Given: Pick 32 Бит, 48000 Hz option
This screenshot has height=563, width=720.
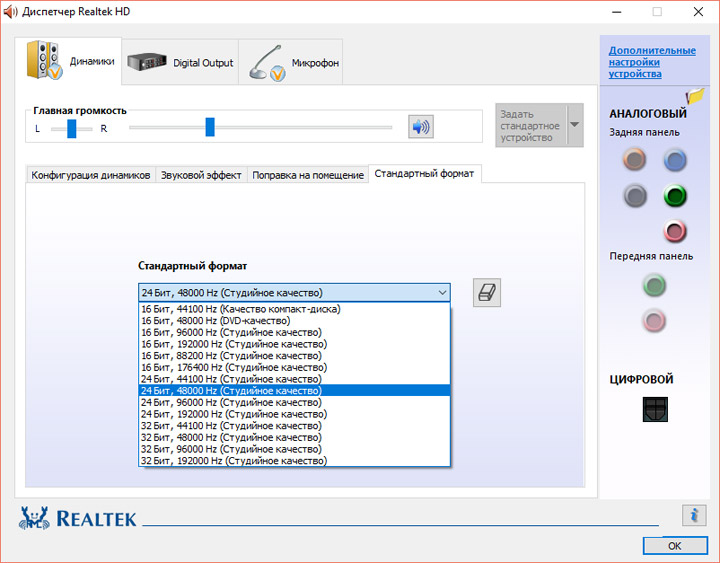Looking at the screenshot, I should click(x=294, y=438).
